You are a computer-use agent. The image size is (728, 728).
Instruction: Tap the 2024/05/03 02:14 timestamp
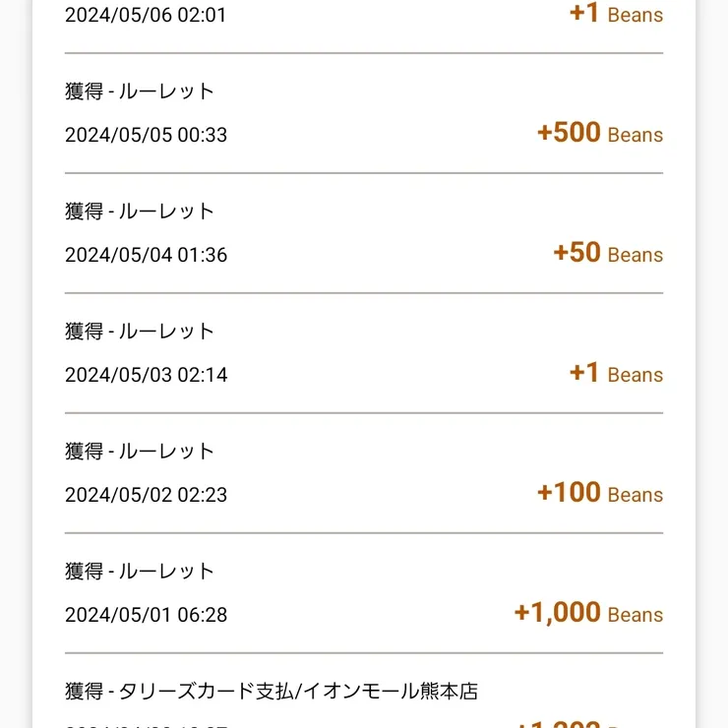pos(146,375)
